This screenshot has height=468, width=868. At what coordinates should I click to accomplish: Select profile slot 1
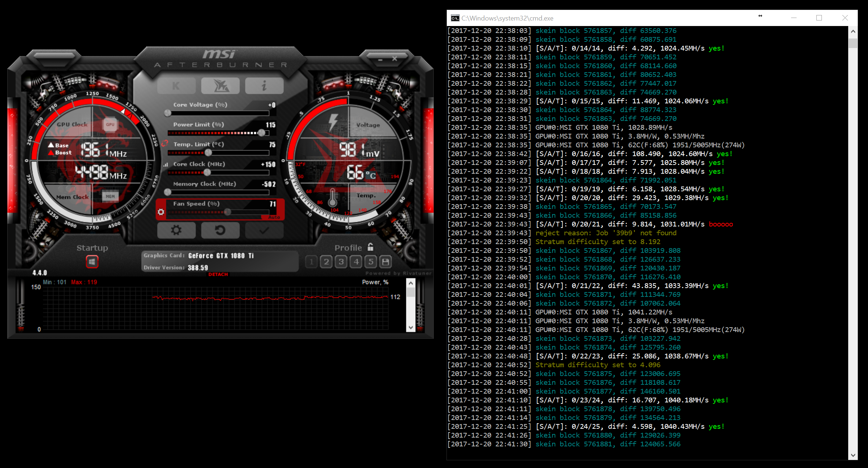[311, 262]
